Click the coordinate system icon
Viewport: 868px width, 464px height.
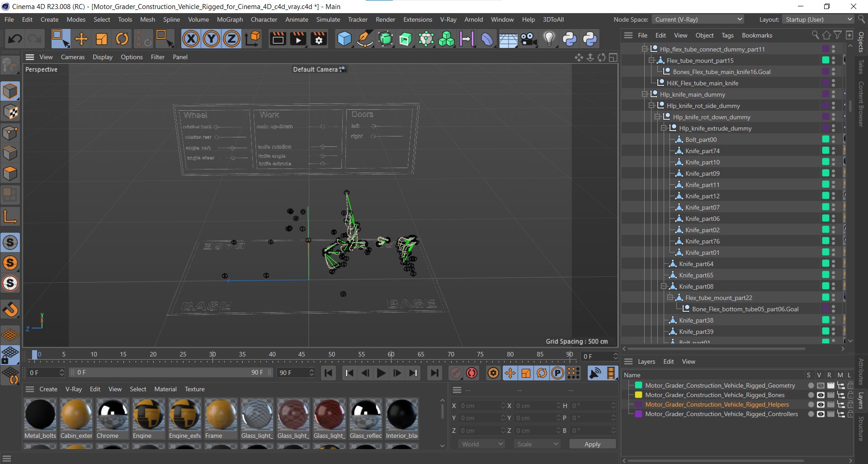point(253,39)
